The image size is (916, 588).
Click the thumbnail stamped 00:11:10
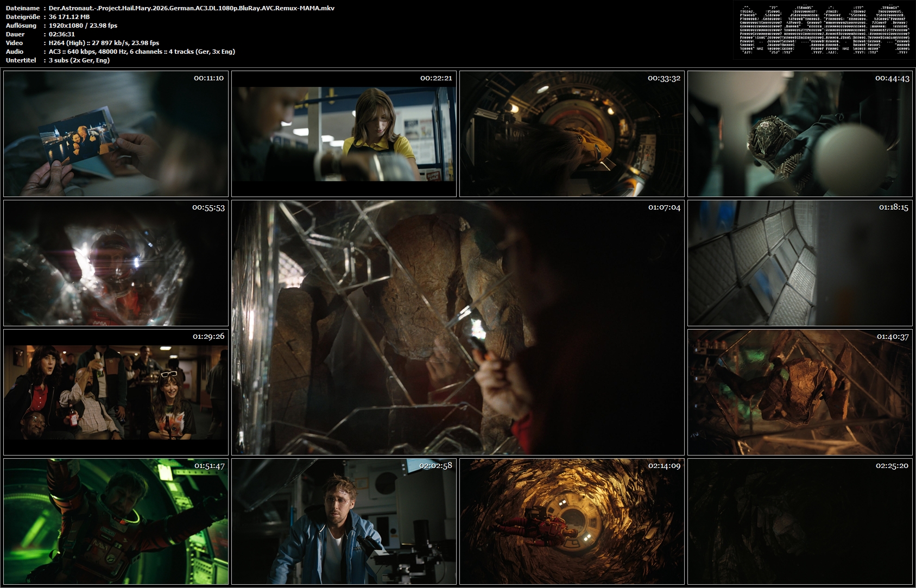coord(116,134)
